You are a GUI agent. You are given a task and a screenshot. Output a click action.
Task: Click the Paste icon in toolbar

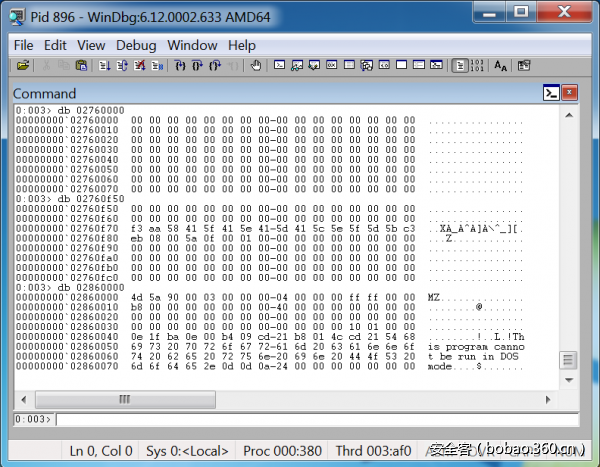click(x=82, y=66)
